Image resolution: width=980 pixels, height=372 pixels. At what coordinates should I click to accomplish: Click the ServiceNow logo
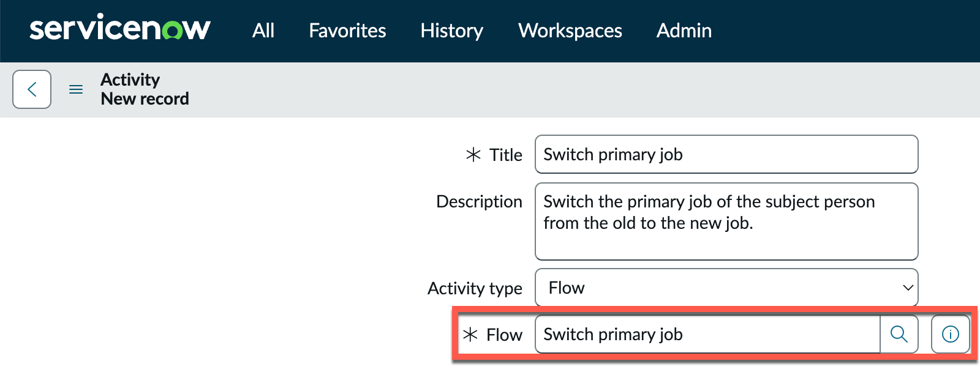[x=120, y=28]
